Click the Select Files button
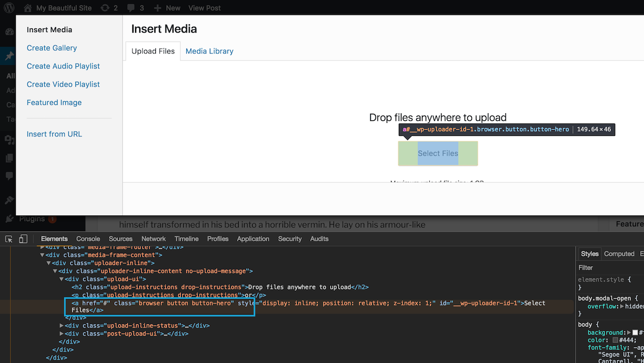This screenshot has height=363, width=644. 438,153
